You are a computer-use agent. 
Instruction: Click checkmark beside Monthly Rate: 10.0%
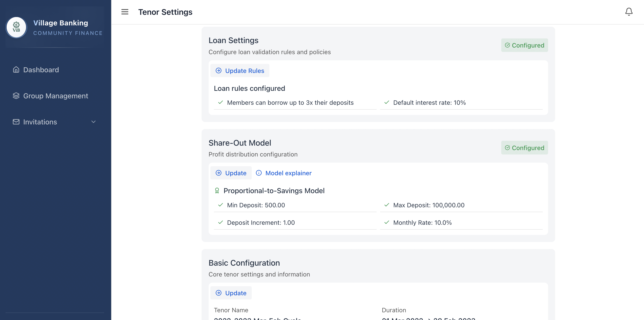(387, 222)
